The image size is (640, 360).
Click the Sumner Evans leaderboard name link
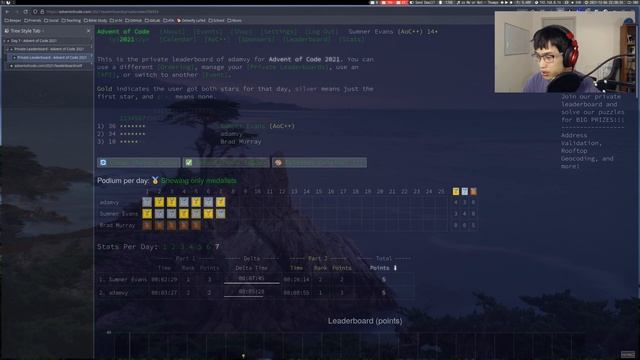(x=243, y=126)
